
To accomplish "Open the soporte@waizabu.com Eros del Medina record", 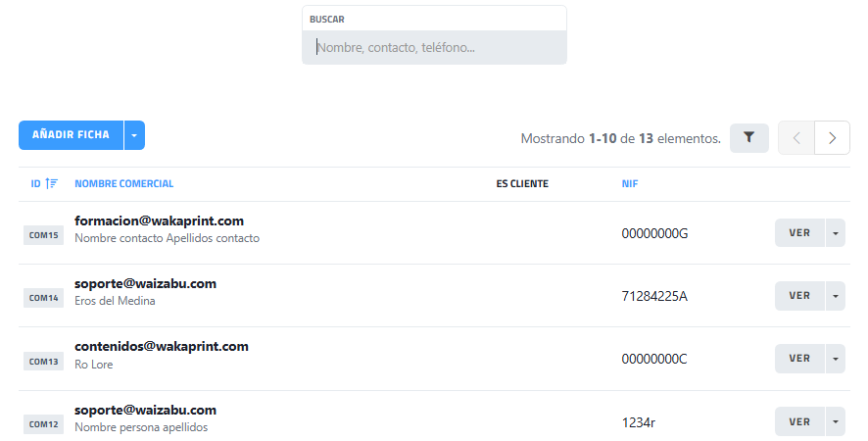I will click(145, 284).
